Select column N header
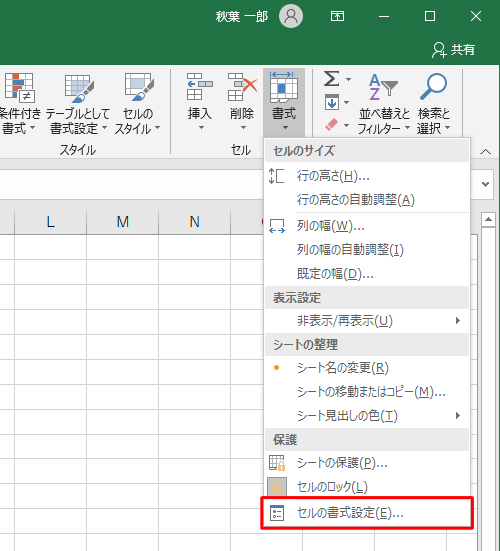500x551 pixels. (195, 222)
